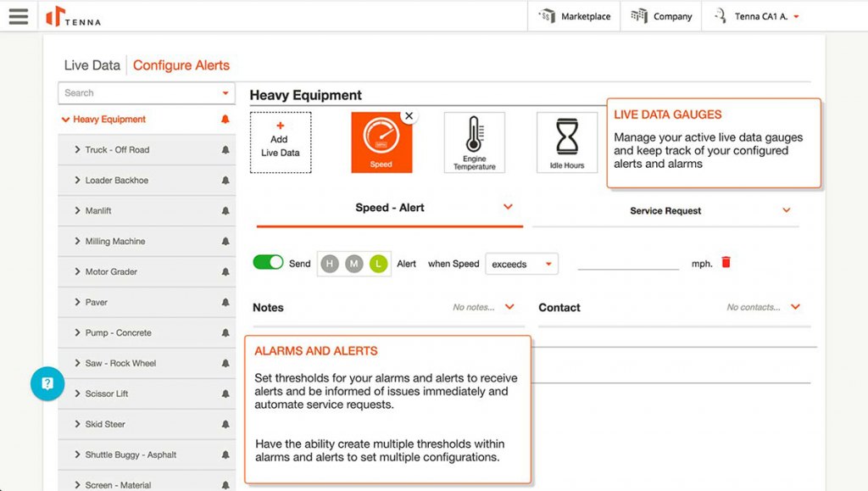Select the L priority level
The image size is (868, 491).
[x=378, y=264]
